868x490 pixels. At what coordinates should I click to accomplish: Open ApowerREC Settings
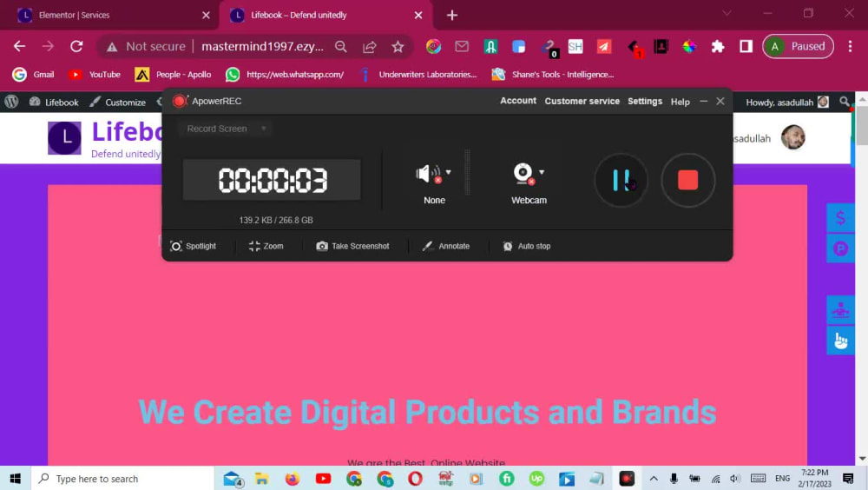[x=645, y=101]
